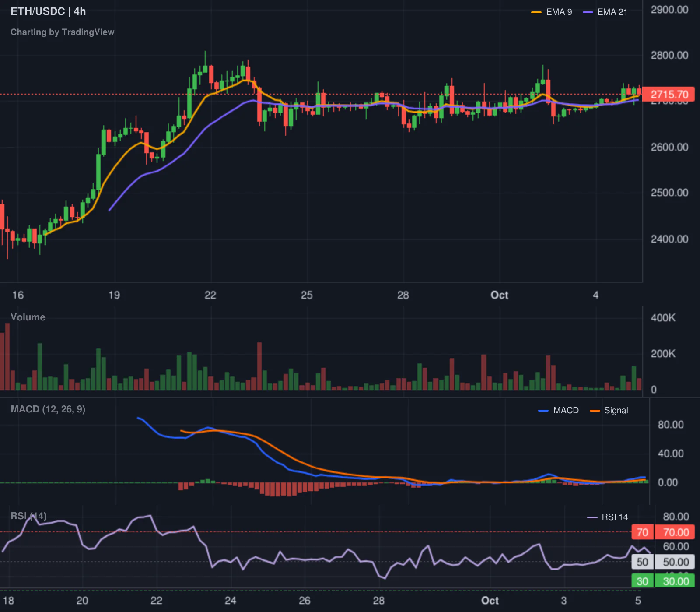Click the 5 date label on bottom axis
This screenshot has height=612, width=700.
coord(638,601)
